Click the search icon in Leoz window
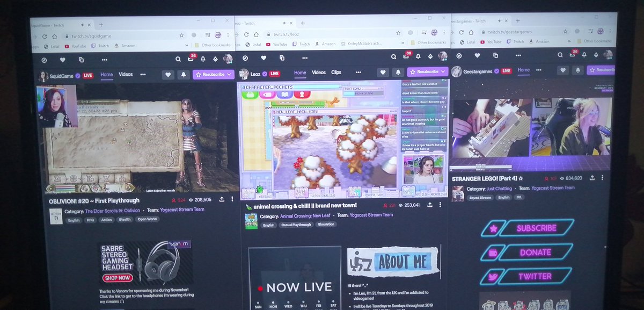Screen dimensions: 644x310 [x=393, y=57]
